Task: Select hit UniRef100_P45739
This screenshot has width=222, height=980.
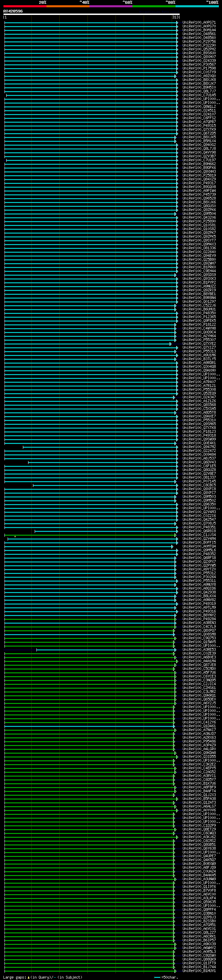Action: [x=199, y=194]
